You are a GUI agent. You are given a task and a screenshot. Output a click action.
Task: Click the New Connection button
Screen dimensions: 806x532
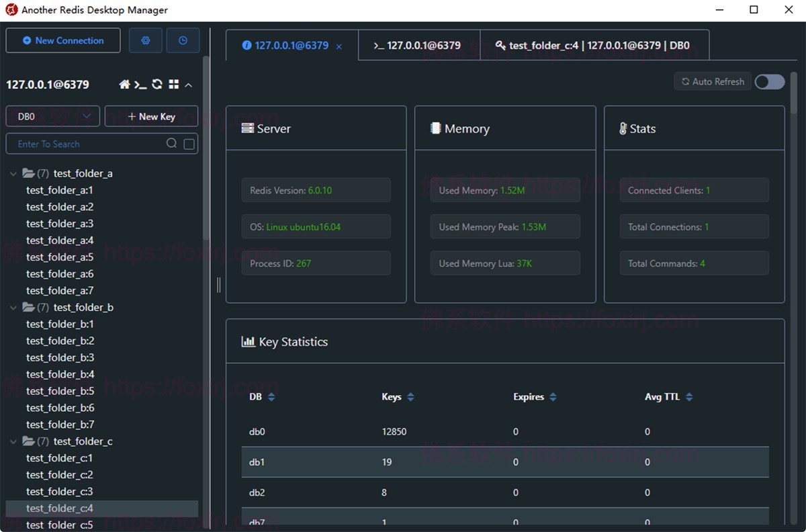pyautogui.click(x=62, y=40)
